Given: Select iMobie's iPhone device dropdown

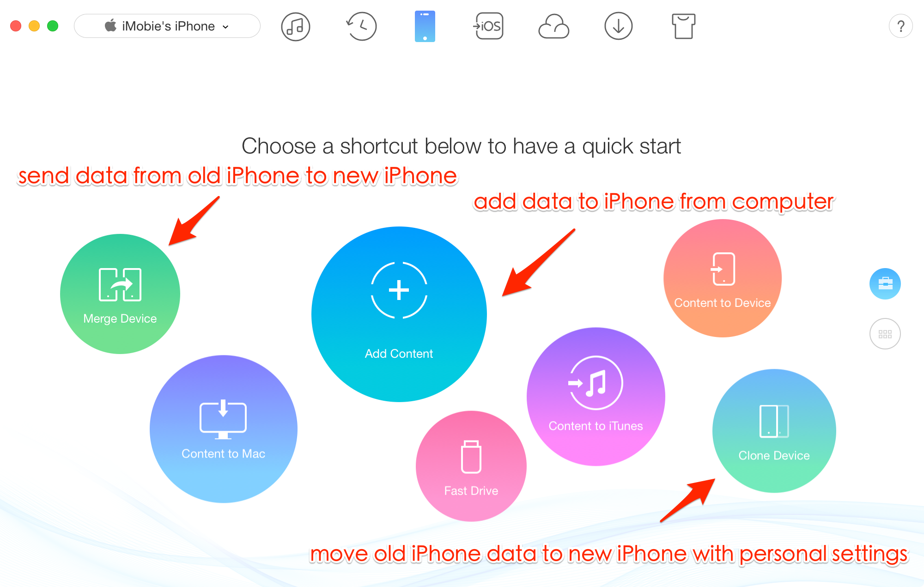Looking at the screenshot, I should click(168, 26).
